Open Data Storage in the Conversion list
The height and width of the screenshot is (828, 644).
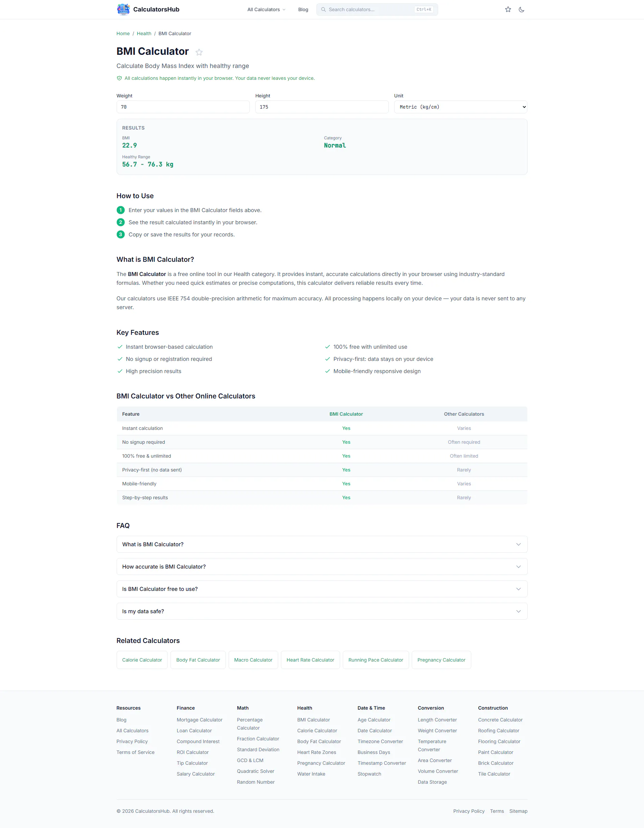click(432, 782)
